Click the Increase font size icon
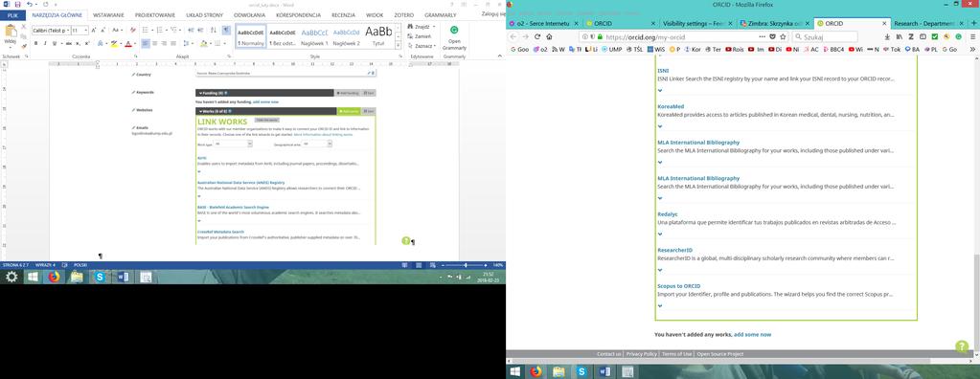The width and height of the screenshot is (980, 379). [94, 30]
